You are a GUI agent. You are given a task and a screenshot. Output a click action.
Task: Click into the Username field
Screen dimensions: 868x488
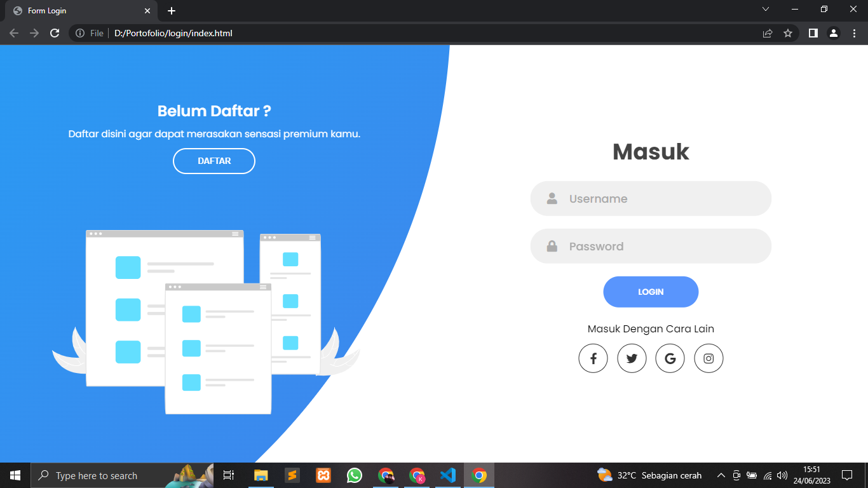[x=661, y=199]
